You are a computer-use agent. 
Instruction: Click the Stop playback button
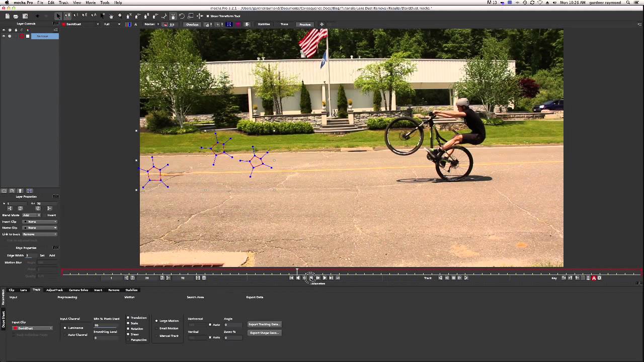311,278
